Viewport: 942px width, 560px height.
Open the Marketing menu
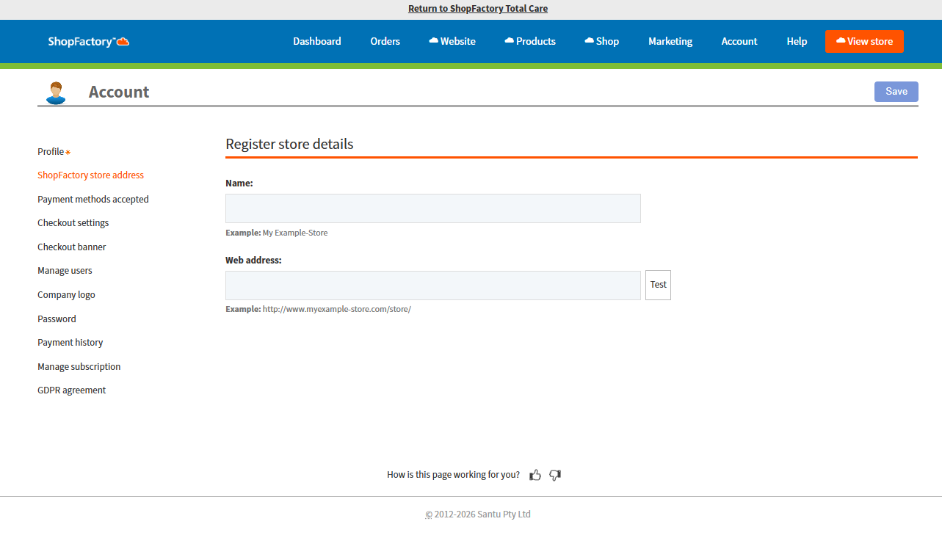pos(670,42)
